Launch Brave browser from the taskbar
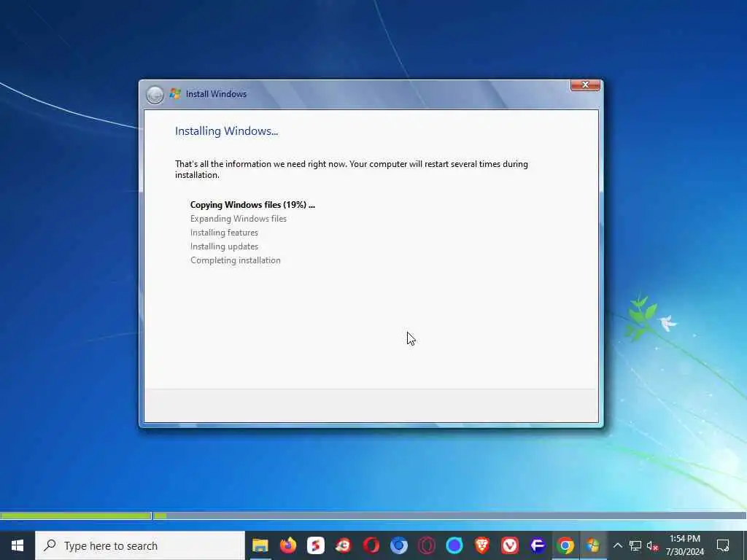Viewport: 747px width, 560px height. click(x=481, y=545)
